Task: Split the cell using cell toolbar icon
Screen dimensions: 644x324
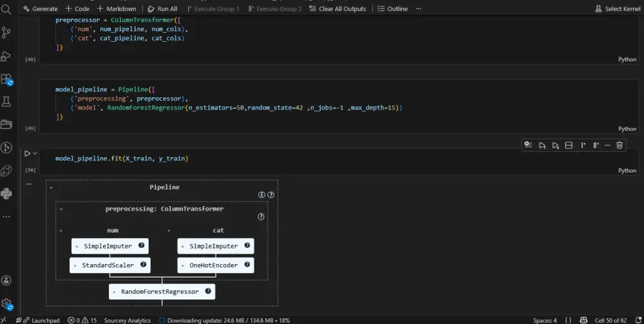Action: click(569, 145)
